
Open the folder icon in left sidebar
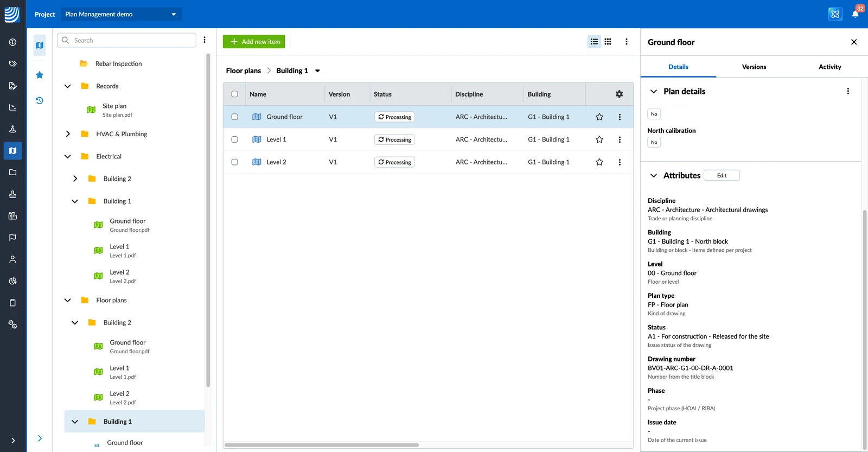(x=12, y=173)
